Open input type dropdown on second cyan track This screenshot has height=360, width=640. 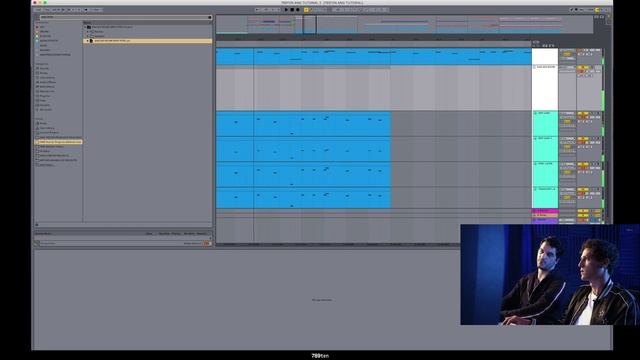(x=567, y=139)
